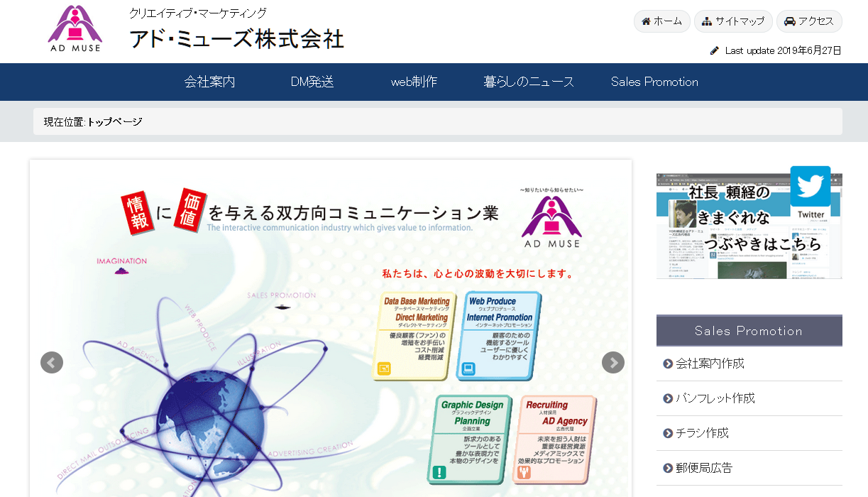Click the Data Base Marketing yellow card
868x497 pixels.
click(x=414, y=335)
